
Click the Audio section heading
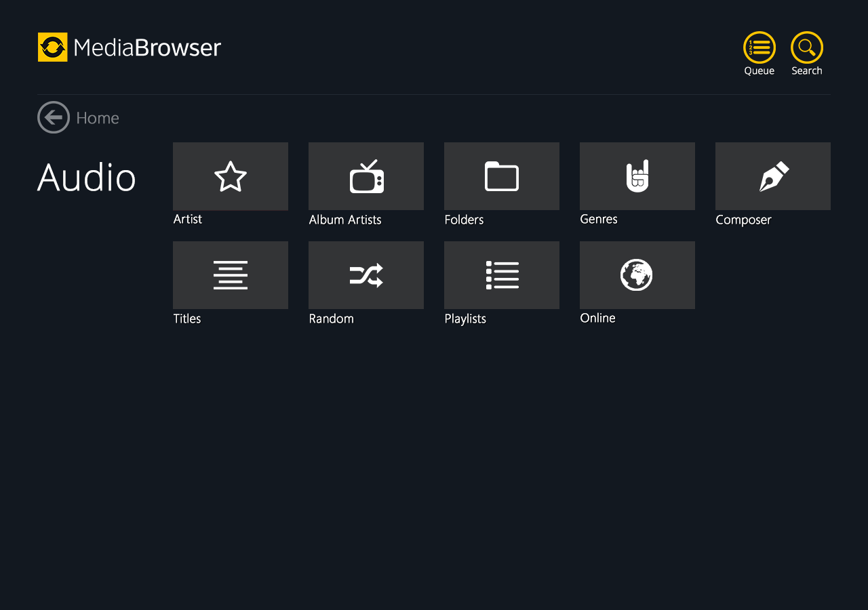[x=87, y=178]
